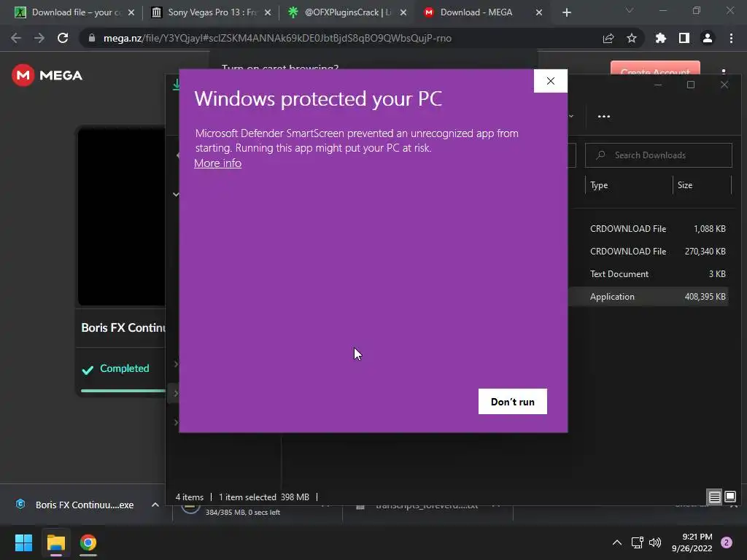Open File Explorer from the taskbar
Screen dimensions: 747x560
tap(55, 542)
